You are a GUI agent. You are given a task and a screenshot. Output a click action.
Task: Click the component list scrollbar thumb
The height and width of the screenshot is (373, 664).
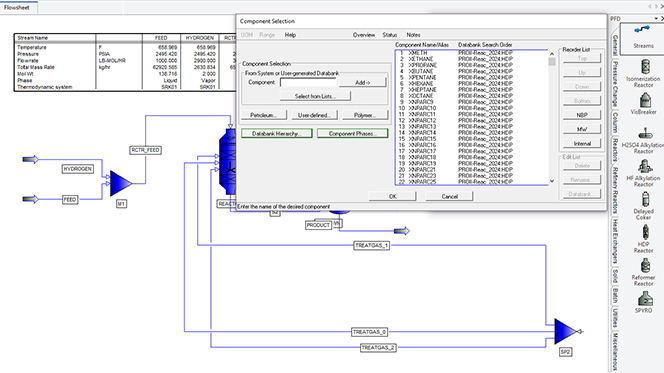pyautogui.click(x=551, y=62)
